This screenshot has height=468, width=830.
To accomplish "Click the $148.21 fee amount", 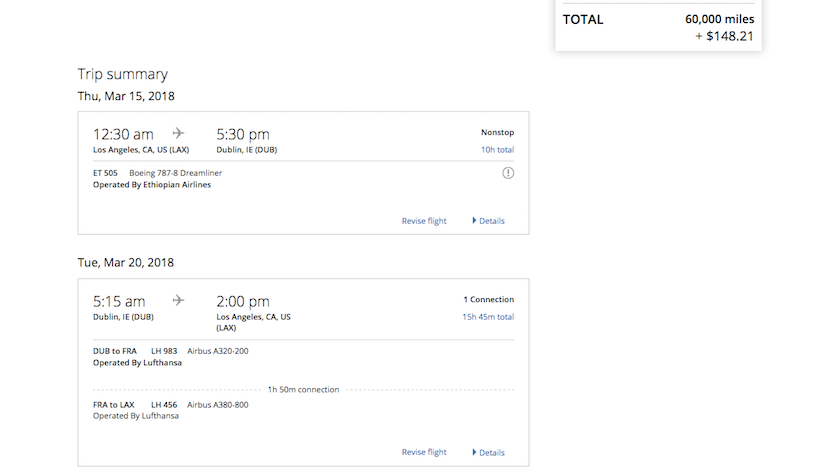I will [x=727, y=36].
